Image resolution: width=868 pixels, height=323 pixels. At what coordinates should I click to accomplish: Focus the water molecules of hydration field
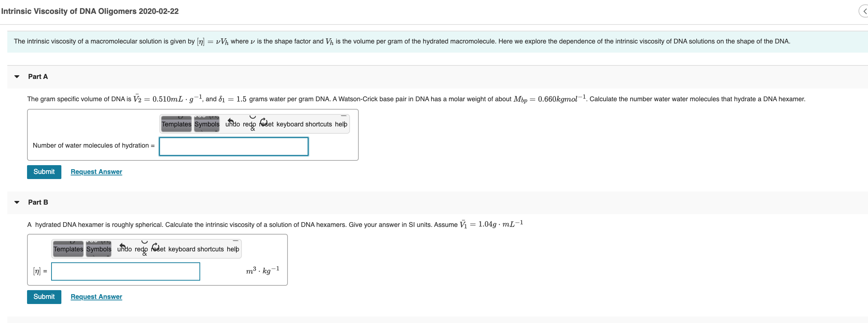pos(234,147)
